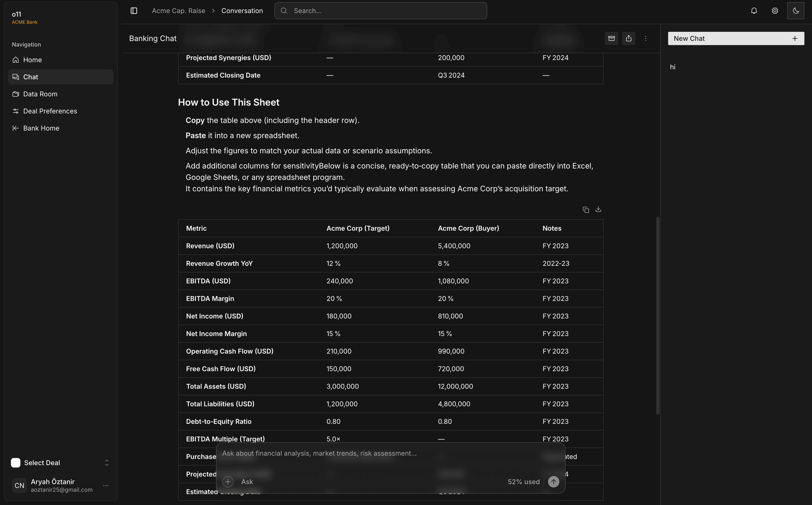Start a New Chat
The image size is (812, 505).
pos(736,38)
